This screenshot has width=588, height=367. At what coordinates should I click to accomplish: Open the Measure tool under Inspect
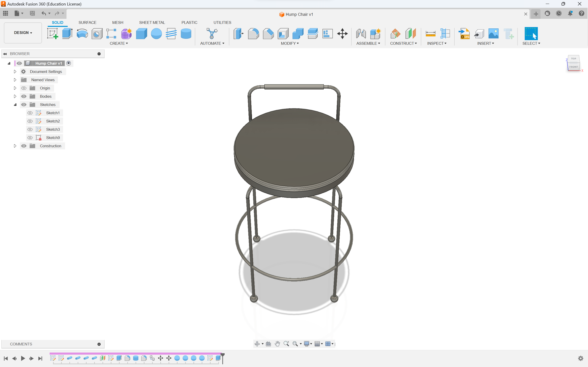430,33
